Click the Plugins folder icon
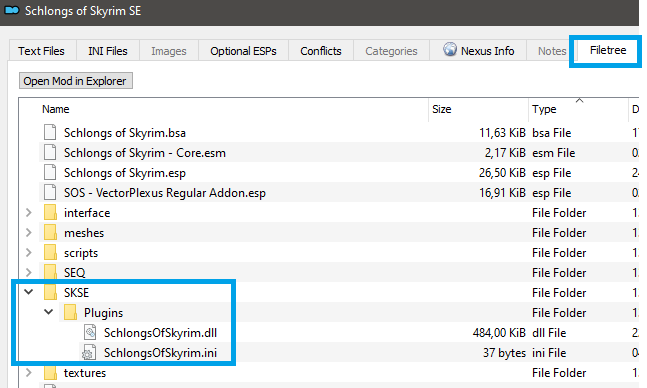The height and width of the screenshot is (388, 647). pos(70,312)
